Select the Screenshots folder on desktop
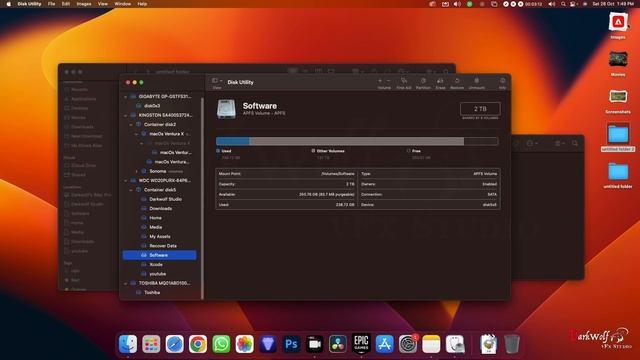 (618, 101)
